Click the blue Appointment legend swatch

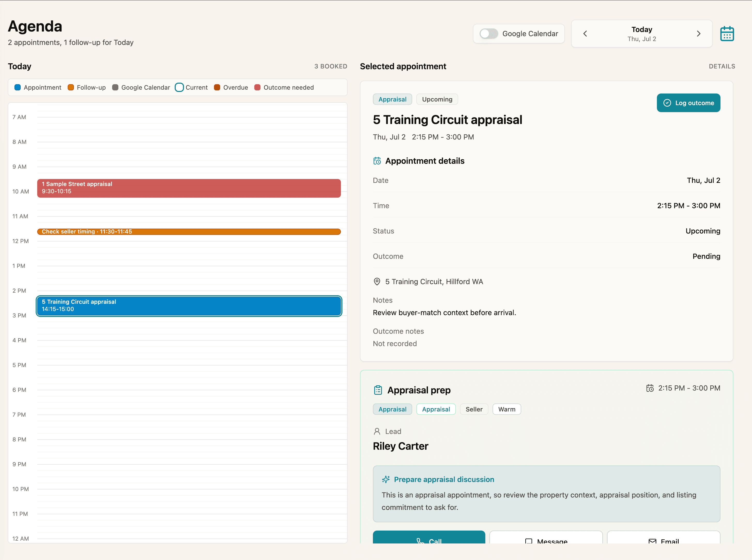click(x=18, y=88)
